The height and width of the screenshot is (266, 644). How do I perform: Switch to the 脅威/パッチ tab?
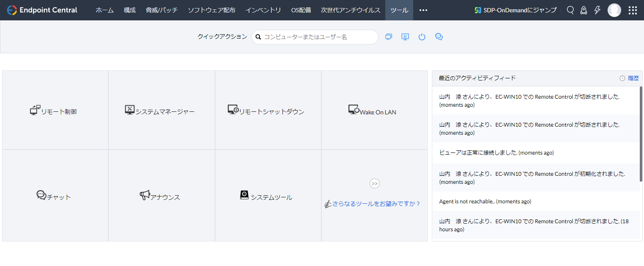point(162,10)
